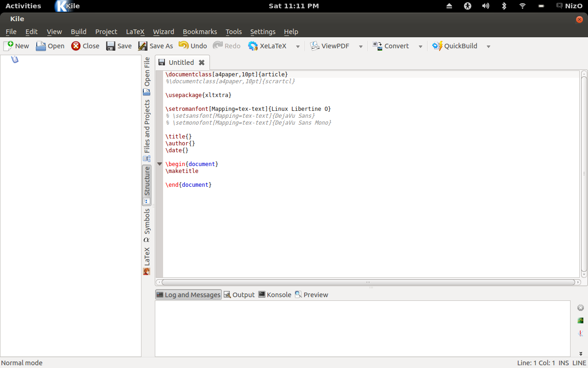Open the Bookmarks menu
This screenshot has width=588, height=368.
(200, 32)
